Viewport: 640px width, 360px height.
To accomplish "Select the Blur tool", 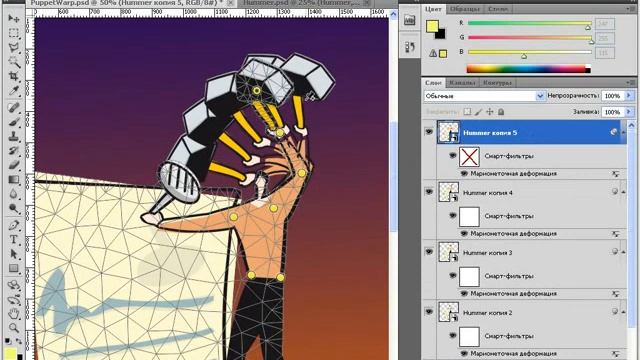I will click(13, 193).
